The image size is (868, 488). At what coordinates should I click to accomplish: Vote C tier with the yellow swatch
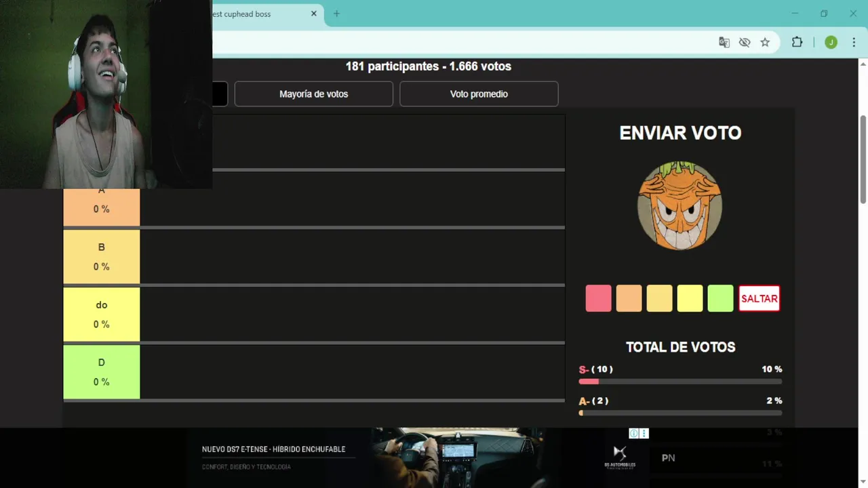tap(690, 298)
